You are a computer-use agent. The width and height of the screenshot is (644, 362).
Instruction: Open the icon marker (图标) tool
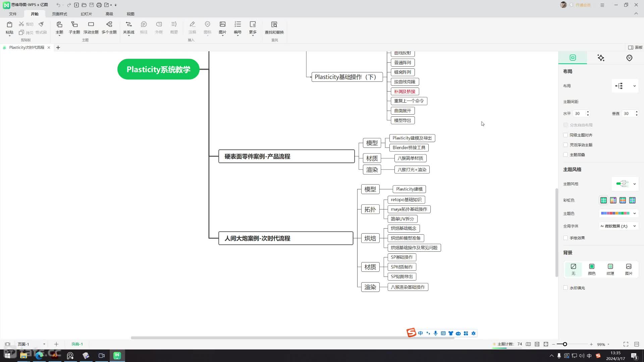207,24
